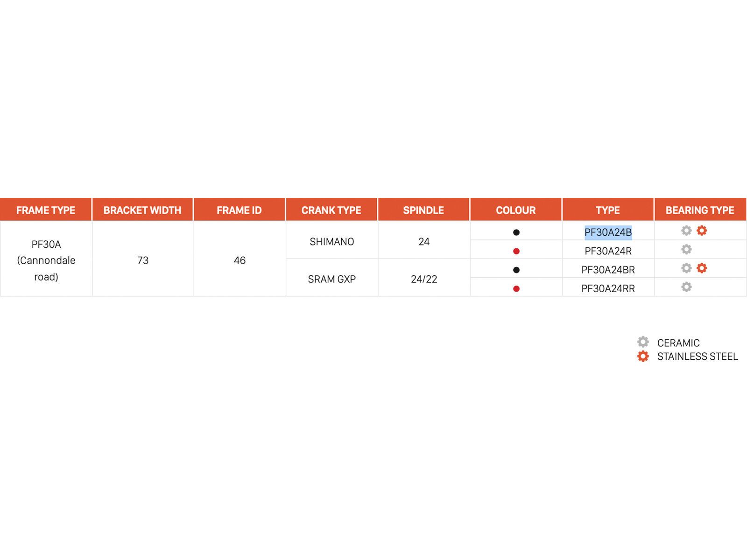The width and height of the screenshot is (747, 560).
Task: Click the red colour dot for PF30A24RR
Action: (x=516, y=289)
